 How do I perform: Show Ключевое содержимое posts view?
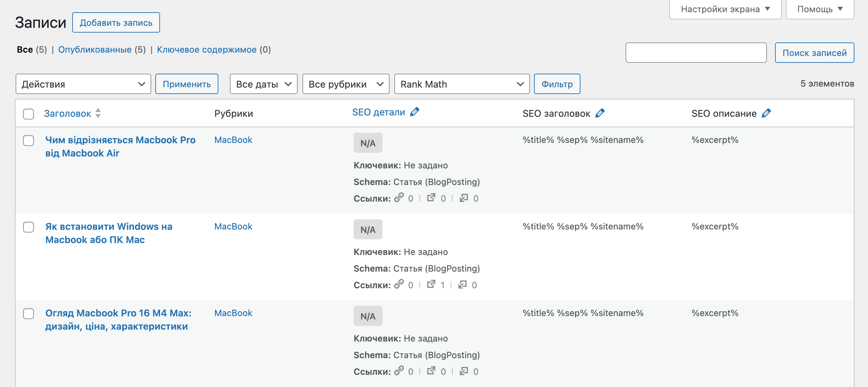(x=206, y=50)
